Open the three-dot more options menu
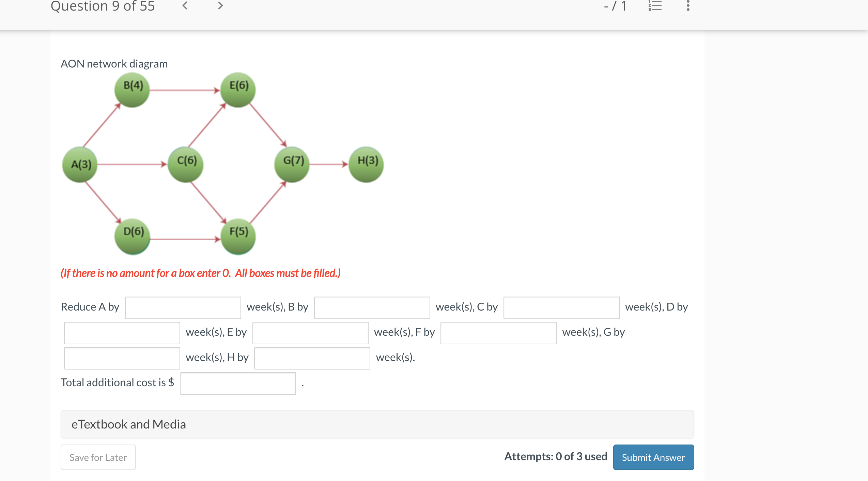 point(688,5)
